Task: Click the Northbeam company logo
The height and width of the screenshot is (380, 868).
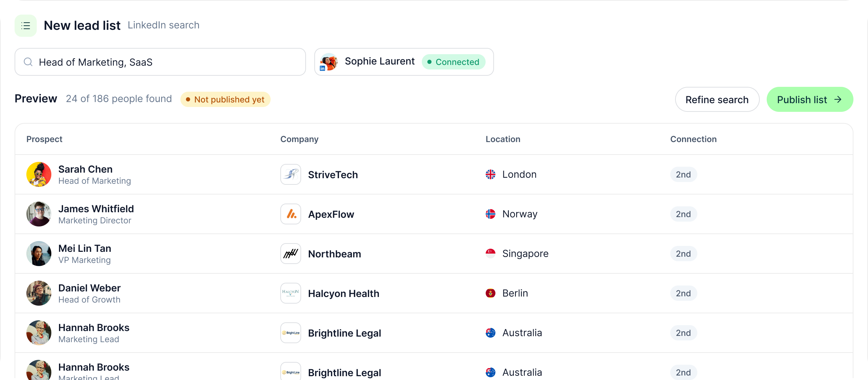Action: coord(291,254)
